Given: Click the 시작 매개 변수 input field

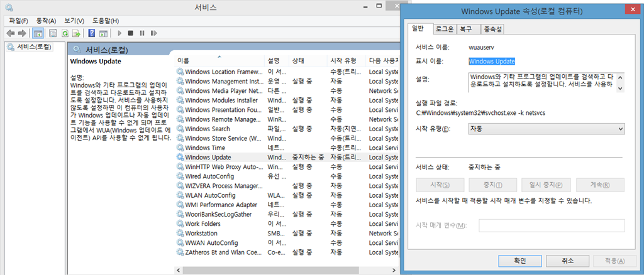Looking at the screenshot, I should click(x=552, y=226).
